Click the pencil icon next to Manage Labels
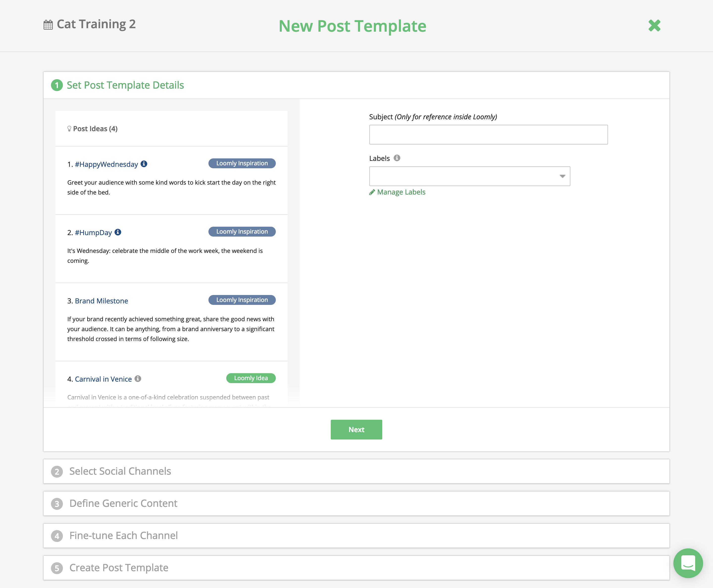This screenshot has height=588, width=713. [372, 192]
